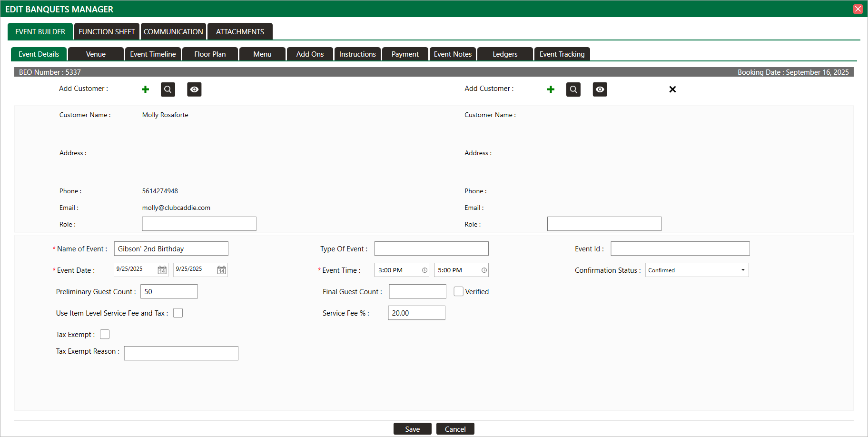
Task: Open the Floor Plan sub-tab
Action: tap(210, 54)
